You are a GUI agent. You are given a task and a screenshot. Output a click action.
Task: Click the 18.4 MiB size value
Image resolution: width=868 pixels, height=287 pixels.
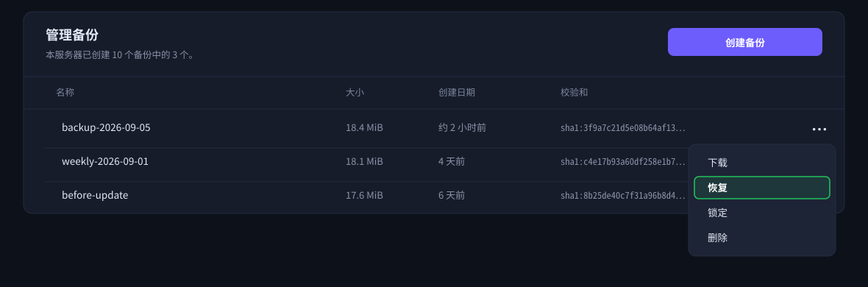tap(364, 127)
